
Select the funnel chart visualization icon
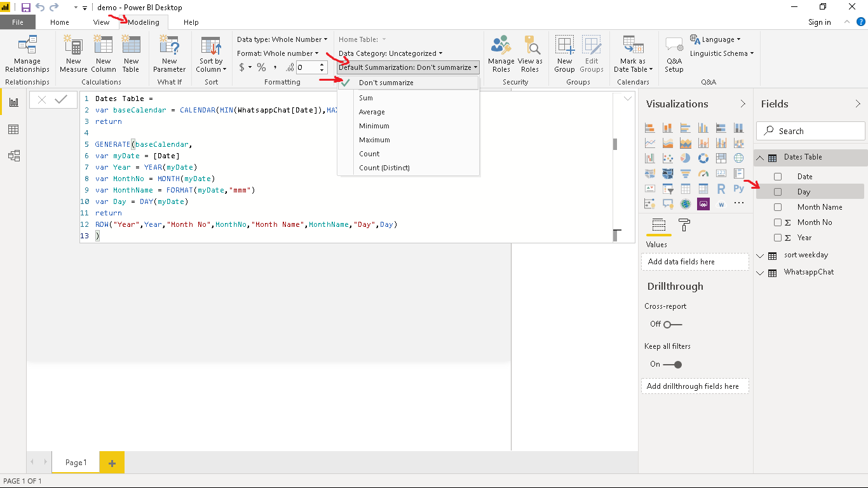pyautogui.click(x=685, y=173)
